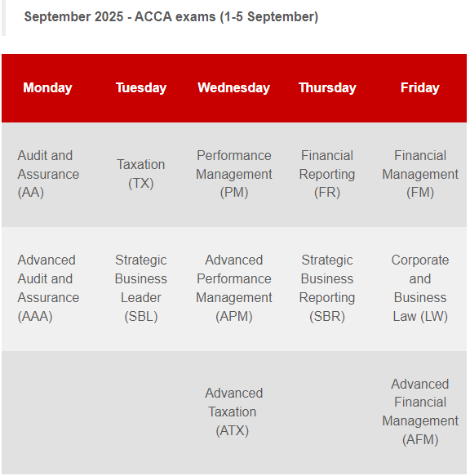
Task: Click the Taxation (TX) cell
Action: tap(141, 174)
